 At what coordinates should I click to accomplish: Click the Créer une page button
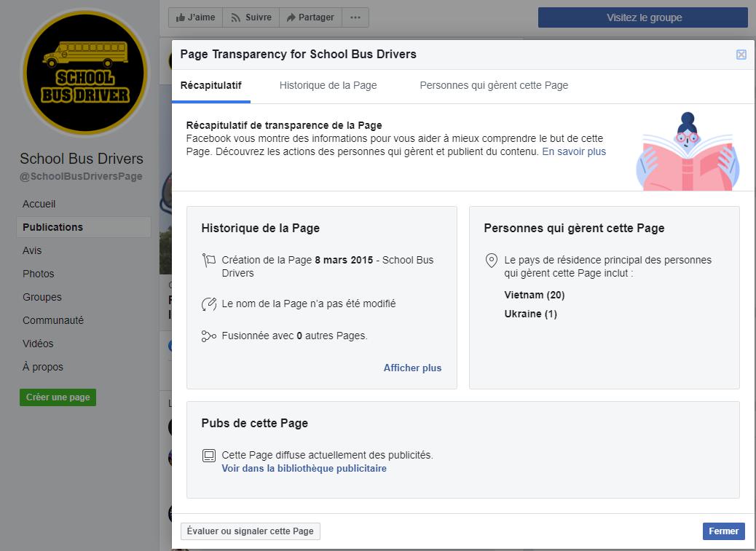coord(58,397)
